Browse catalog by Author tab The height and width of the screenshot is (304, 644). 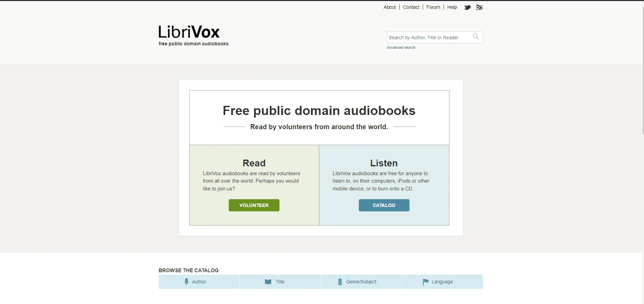[x=199, y=282]
